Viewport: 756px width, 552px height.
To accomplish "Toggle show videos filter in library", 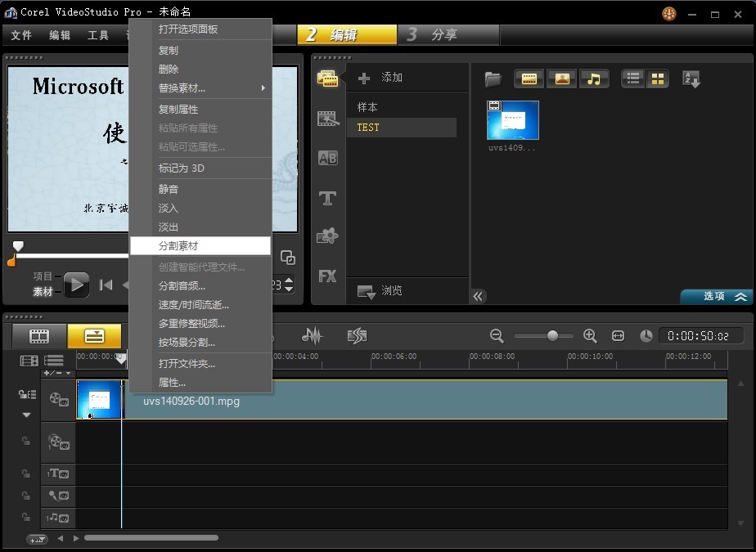I will pyautogui.click(x=529, y=79).
